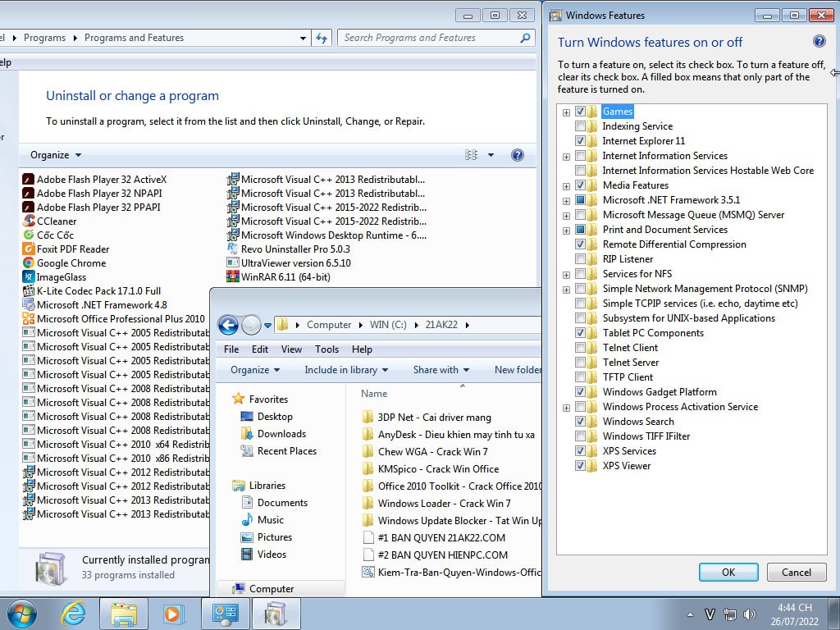Open the Share with menu
Screen dimensions: 840x630
(x=441, y=370)
